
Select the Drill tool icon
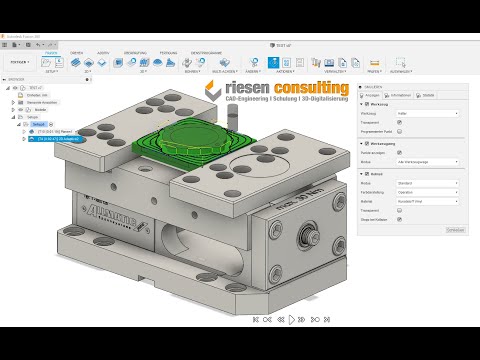(x=187, y=62)
